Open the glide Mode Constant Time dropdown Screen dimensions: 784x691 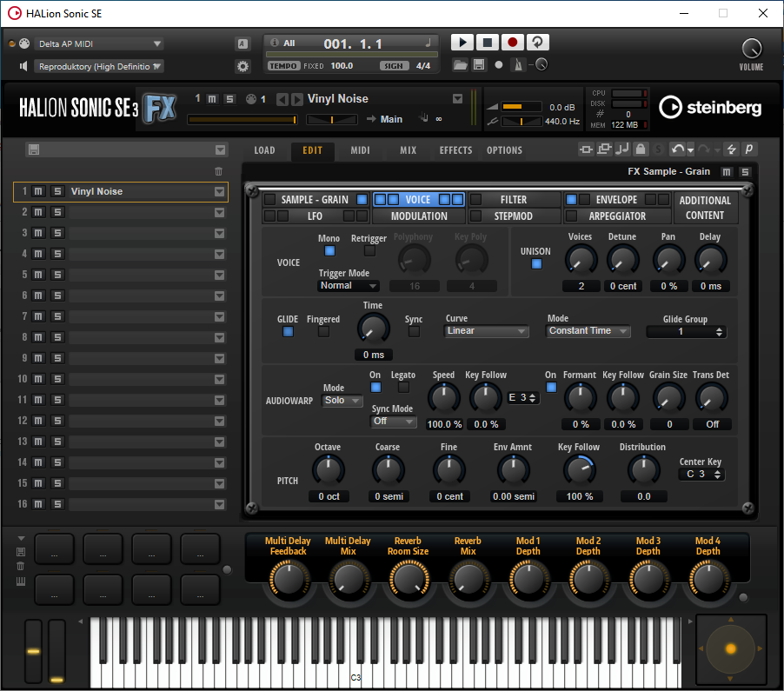pos(588,330)
